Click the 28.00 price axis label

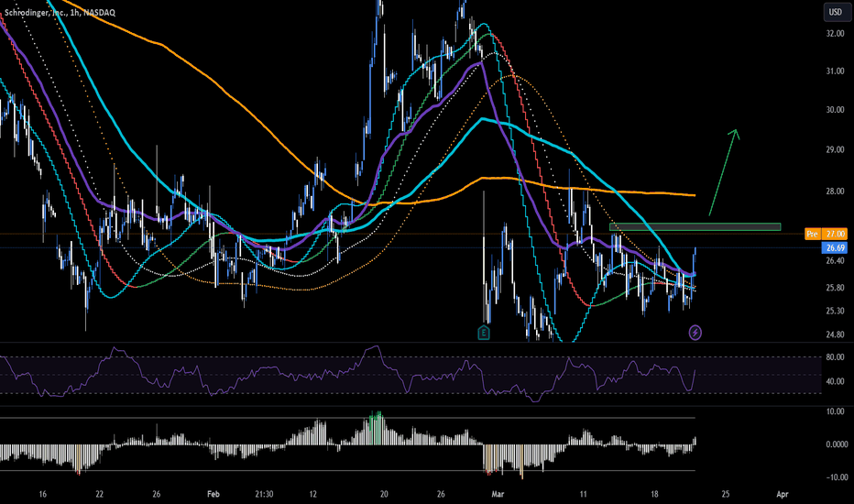point(835,192)
